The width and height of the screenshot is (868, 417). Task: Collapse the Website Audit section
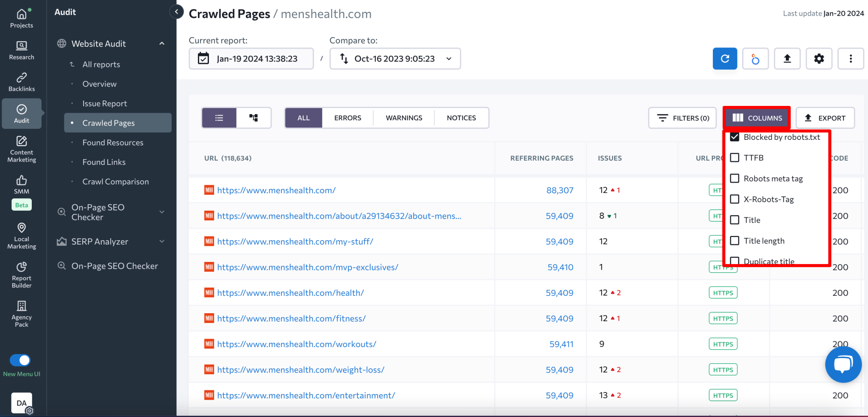click(x=161, y=43)
